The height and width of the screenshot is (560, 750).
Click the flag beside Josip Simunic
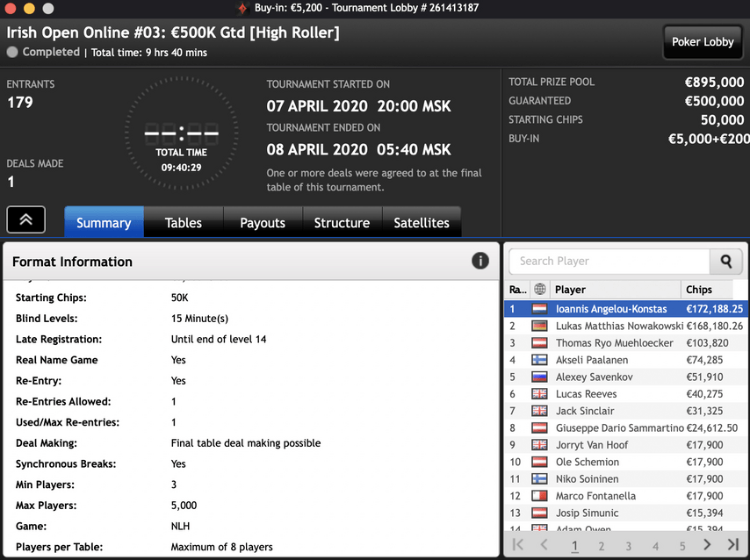pyautogui.click(x=539, y=513)
